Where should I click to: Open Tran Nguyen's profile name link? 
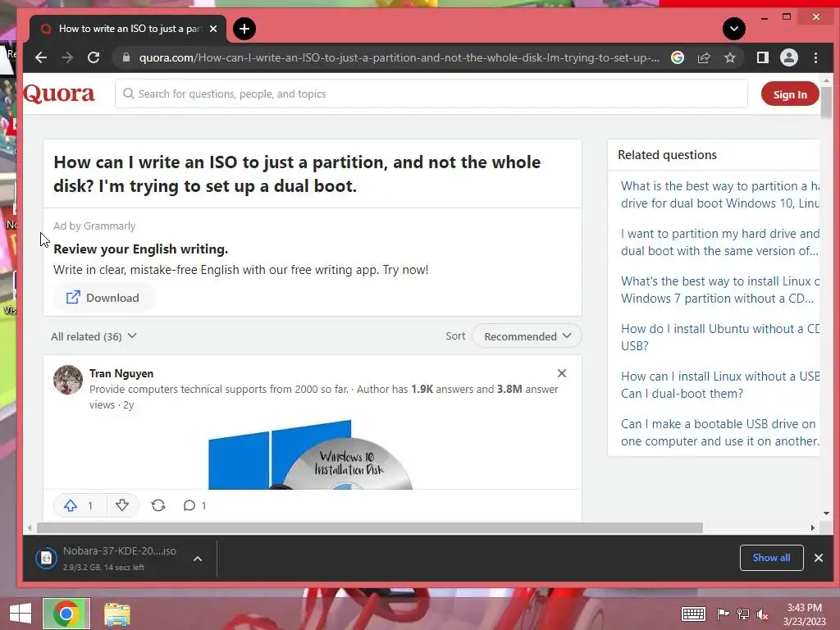pyautogui.click(x=121, y=373)
